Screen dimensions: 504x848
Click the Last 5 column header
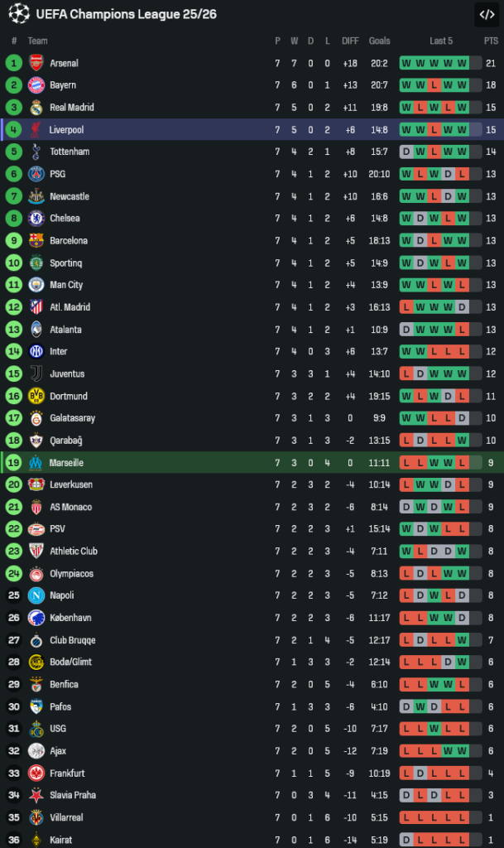click(x=441, y=41)
